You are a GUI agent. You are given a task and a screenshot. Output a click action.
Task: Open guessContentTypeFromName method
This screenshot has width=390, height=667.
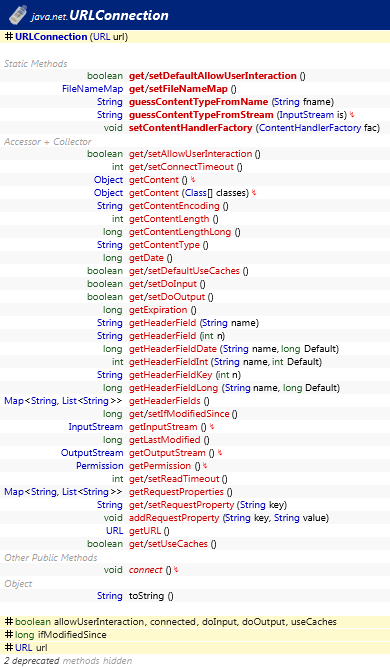tap(199, 102)
